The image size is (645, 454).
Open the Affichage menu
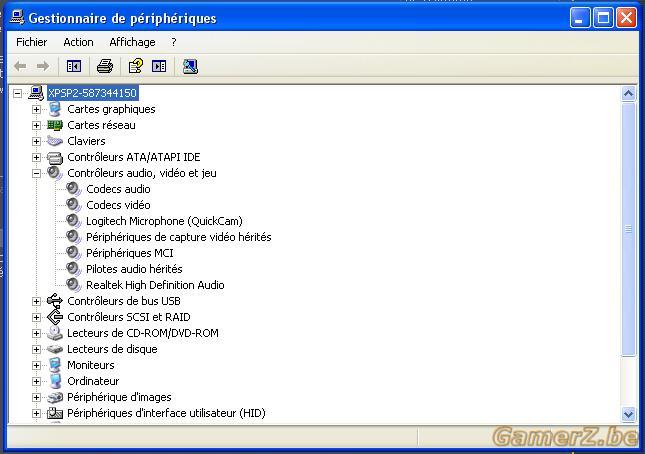click(x=132, y=42)
